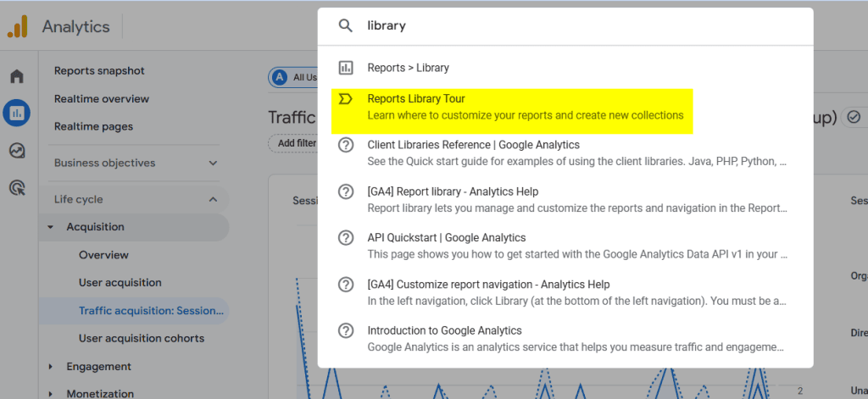Image resolution: width=868 pixels, height=399 pixels.
Task: Collapse the Acquisition tree arrow
Action: click(x=50, y=227)
